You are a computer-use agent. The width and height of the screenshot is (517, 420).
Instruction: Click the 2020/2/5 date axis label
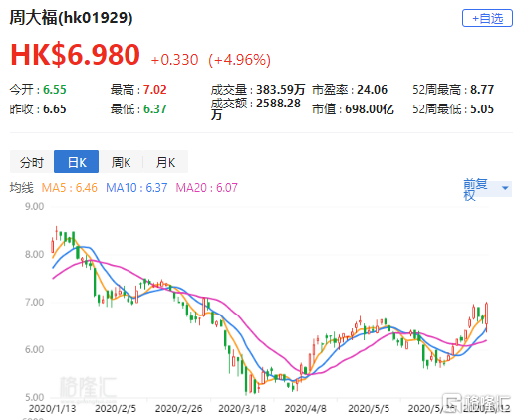[x=116, y=409]
